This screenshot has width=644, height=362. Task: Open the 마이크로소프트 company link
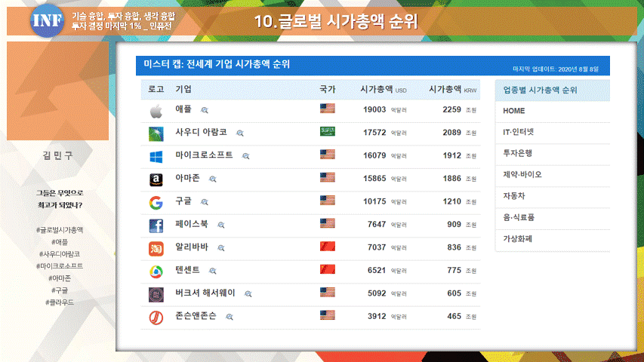point(204,155)
